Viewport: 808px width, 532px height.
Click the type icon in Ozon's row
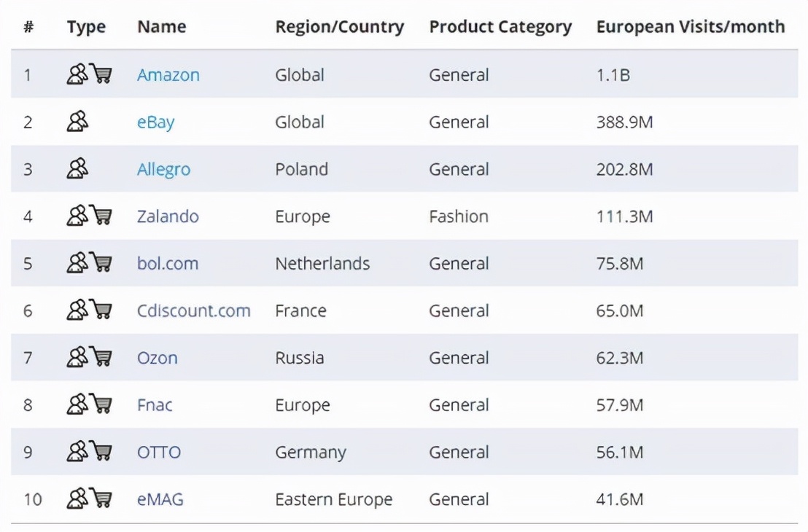(78, 358)
